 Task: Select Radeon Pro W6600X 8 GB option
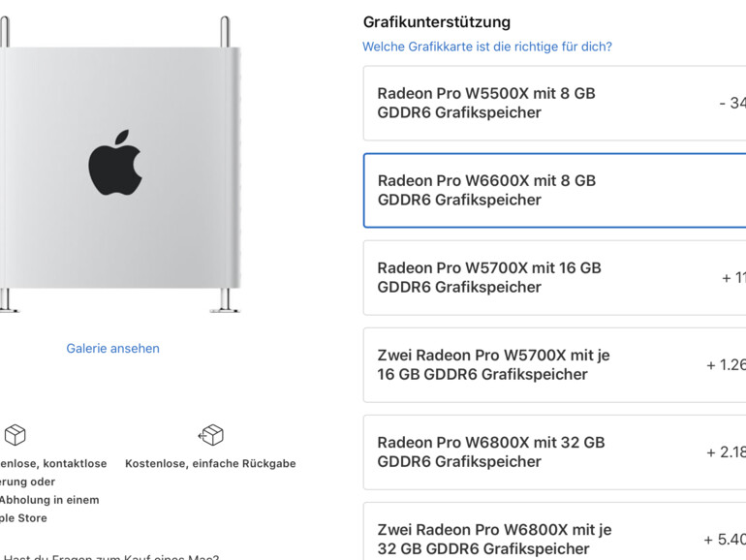tap(555, 190)
